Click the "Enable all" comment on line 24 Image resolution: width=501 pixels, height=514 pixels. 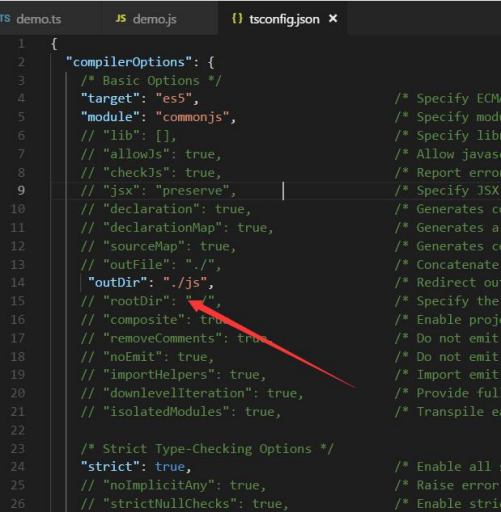[x=447, y=467]
